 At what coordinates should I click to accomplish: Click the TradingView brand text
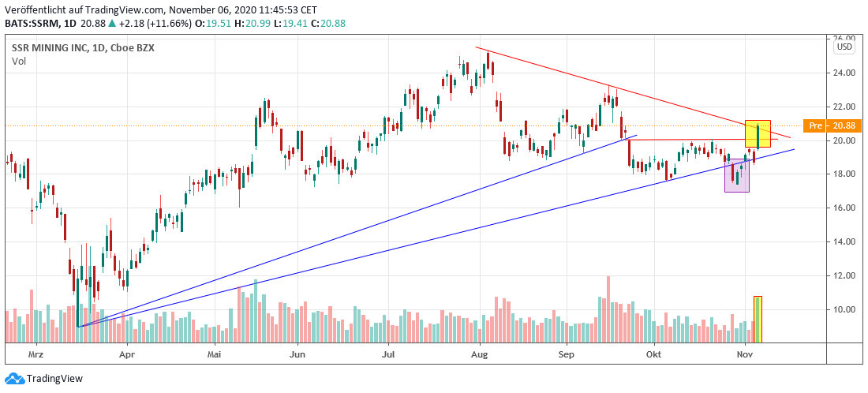(54, 379)
